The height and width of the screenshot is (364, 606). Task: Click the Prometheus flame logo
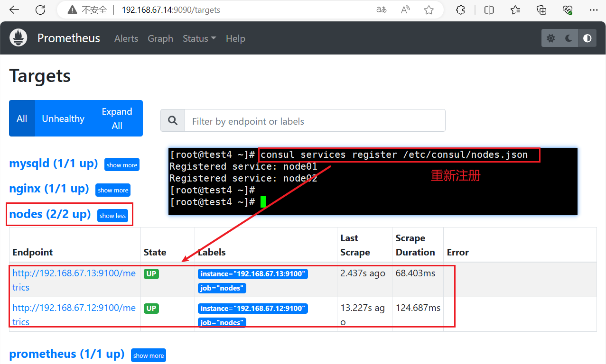(19, 38)
